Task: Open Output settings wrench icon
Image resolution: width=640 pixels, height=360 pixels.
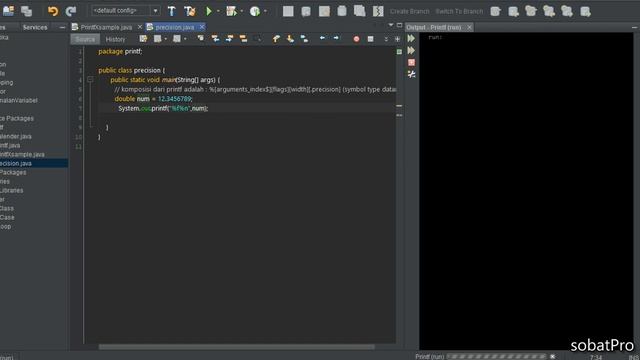Action: (411, 74)
